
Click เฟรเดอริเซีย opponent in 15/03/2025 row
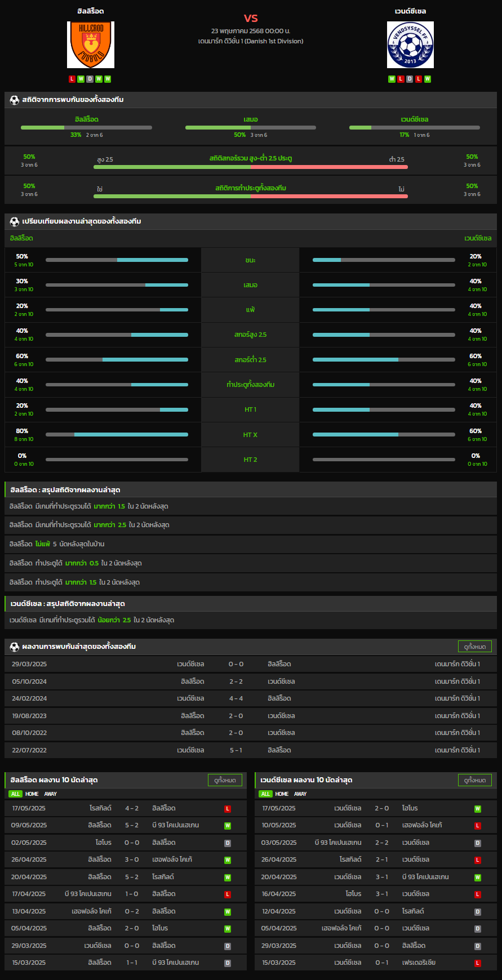coord(419,963)
